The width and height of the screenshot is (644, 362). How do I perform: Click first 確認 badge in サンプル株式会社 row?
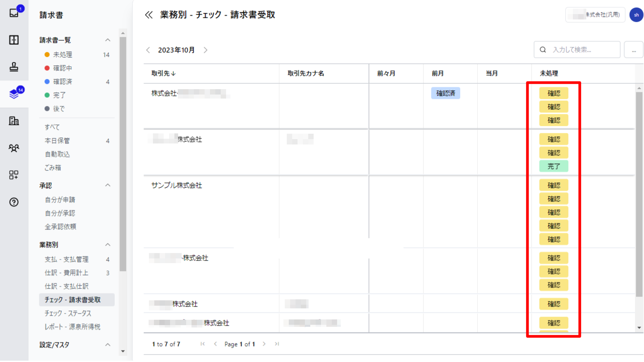554,185
